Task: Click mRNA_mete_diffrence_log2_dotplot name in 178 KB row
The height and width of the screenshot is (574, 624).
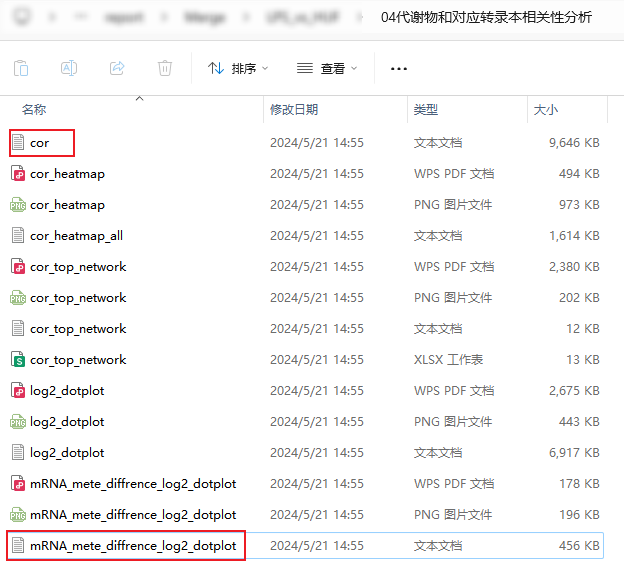Action: [x=133, y=484]
